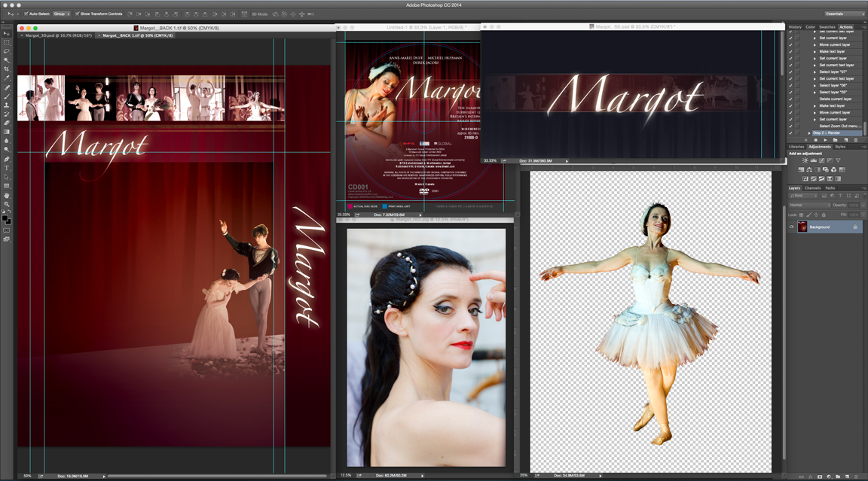Image resolution: width=868 pixels, height=481 pixels.
Task: Select the Hand tool
Action: (7, 195)
